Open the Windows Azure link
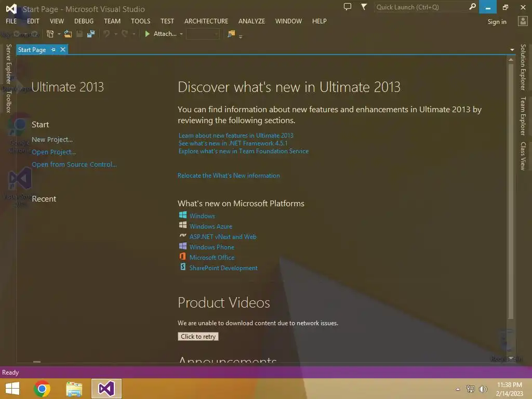This screenshot has width=532, height=399. 211,227
